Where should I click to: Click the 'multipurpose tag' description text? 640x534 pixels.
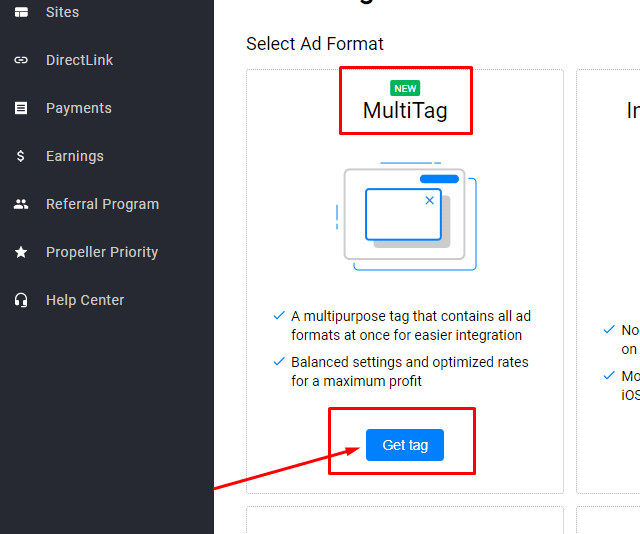pos(411,325)
